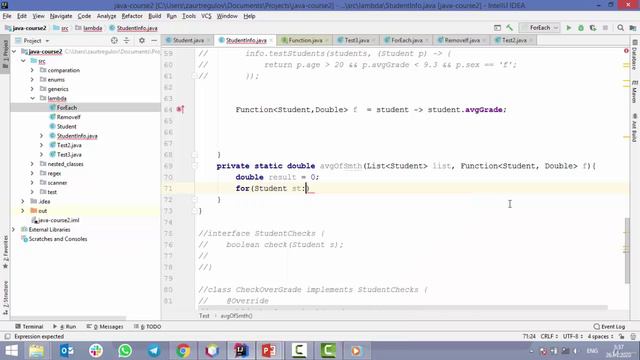Open the Ant Build side panel
The height and width of the screenshot is (360, 640).
pyautogui.click(x=634, y=127)
